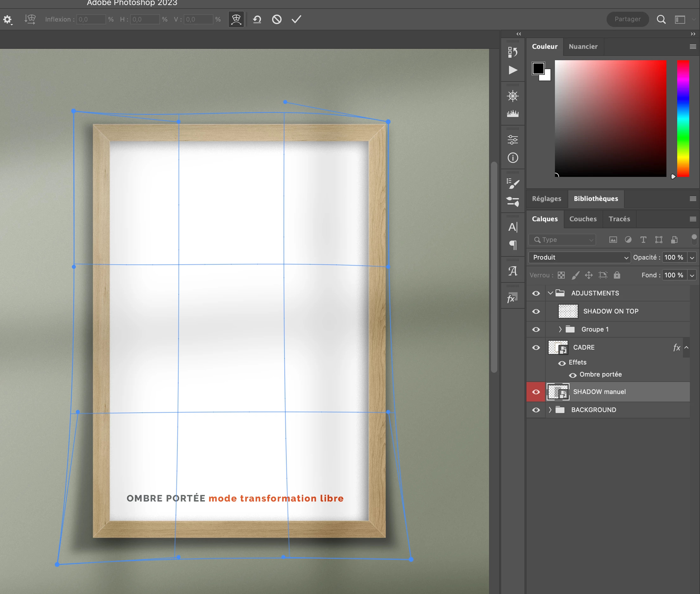Image resolution: width=700 pixels, height=594 pixels.
Task: Commit the warp transformation with checkmark
Action: pos(296,19)
